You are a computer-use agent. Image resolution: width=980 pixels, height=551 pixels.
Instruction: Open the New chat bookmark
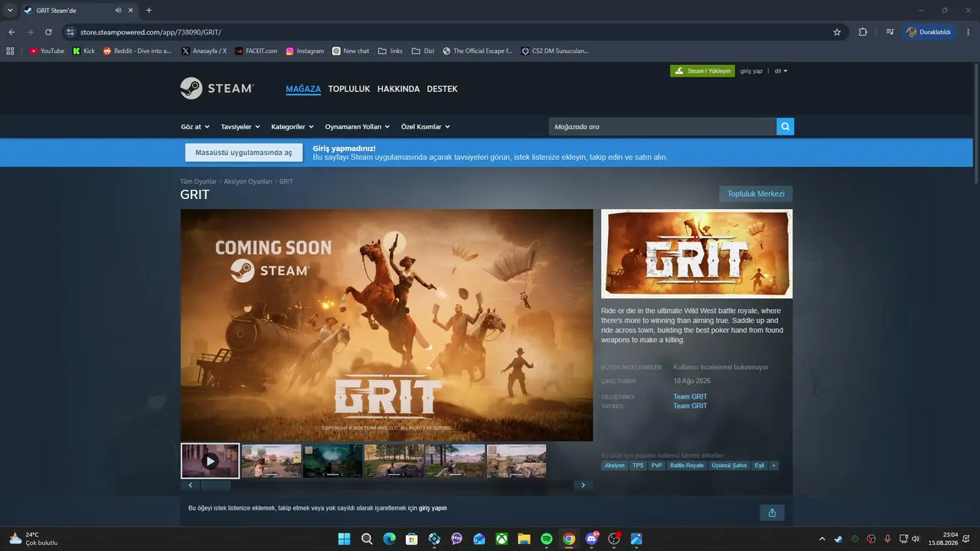click(351, 51)
